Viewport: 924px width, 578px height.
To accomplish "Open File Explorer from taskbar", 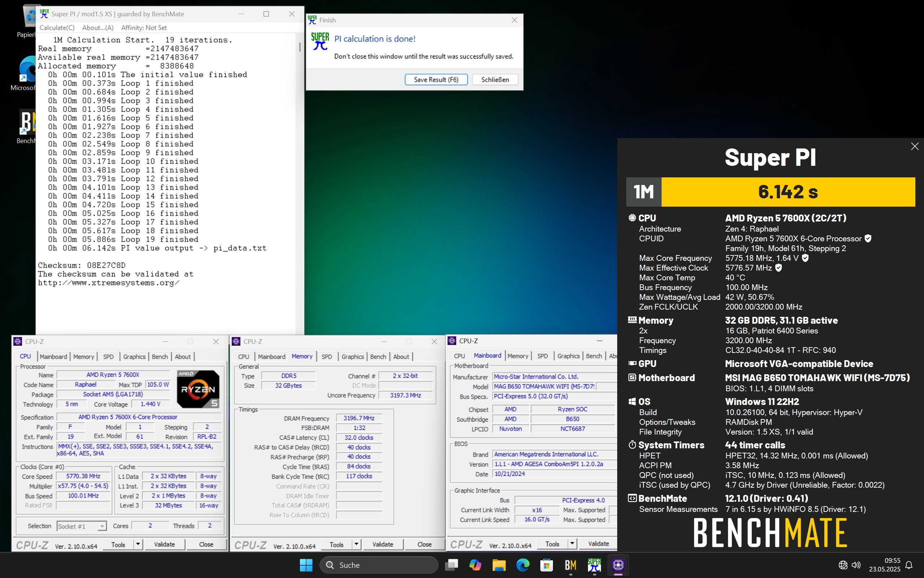I will click(x=499, y=565).
